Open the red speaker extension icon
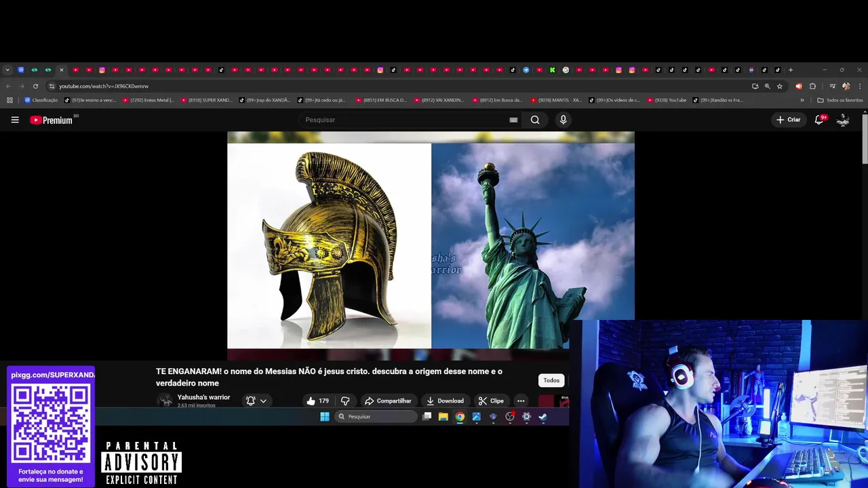Viewport: 868px width, 488px height. coord(799,86)
